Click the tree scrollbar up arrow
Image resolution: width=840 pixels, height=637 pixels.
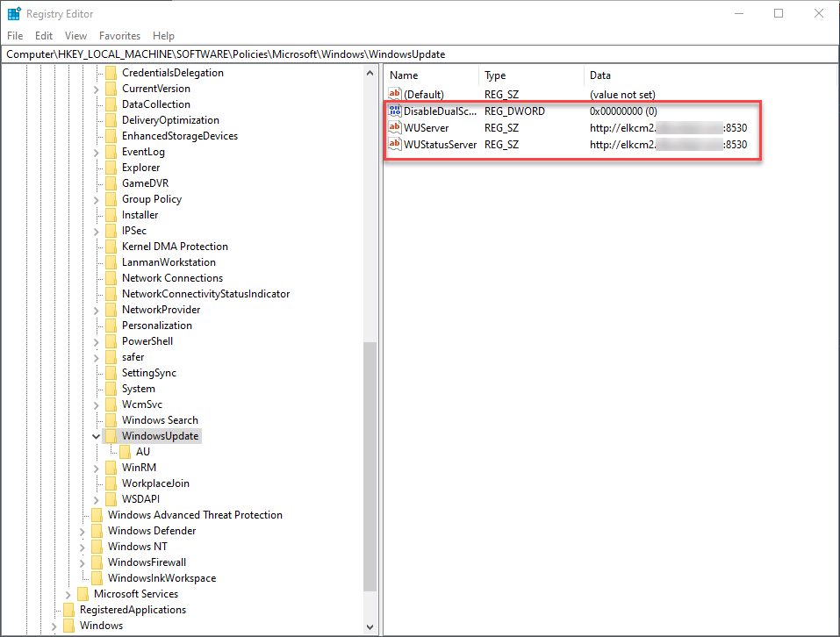tap(370, 73)
